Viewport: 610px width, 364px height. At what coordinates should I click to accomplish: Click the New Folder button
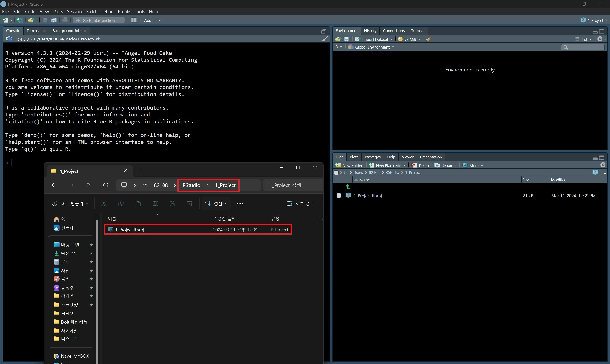[349, 166]
